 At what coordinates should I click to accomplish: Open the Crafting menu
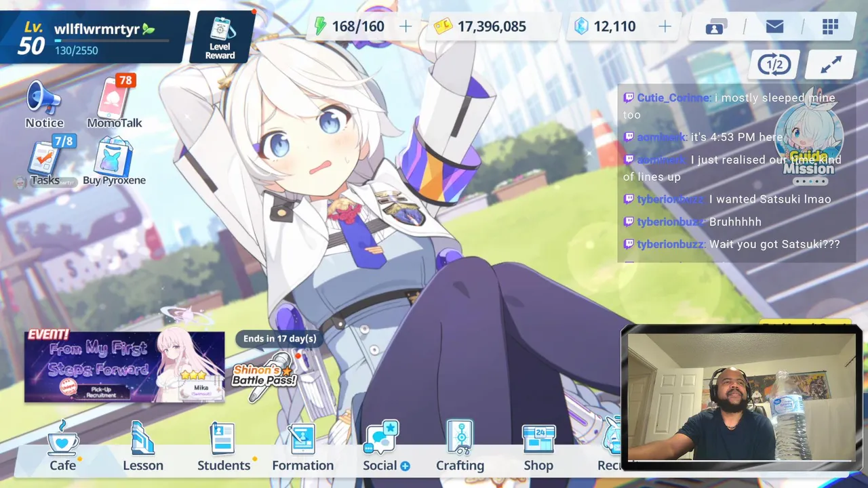460,447
